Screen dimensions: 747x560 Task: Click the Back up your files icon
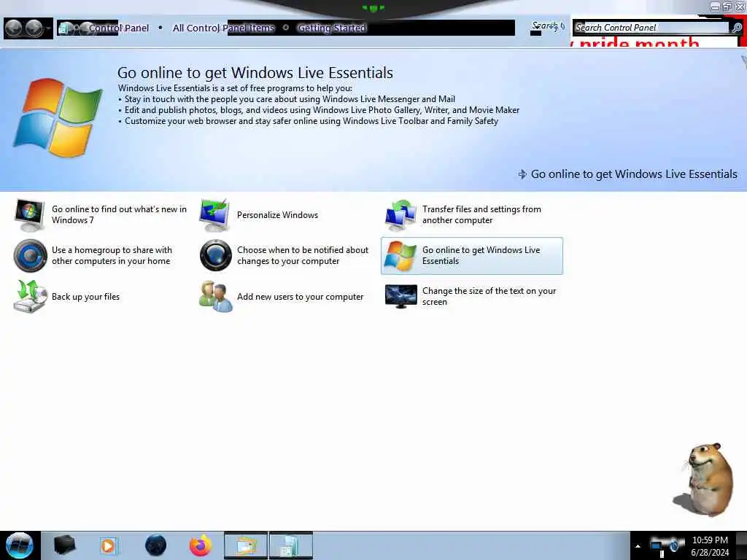pyautogui.click(x=30, y=297)
